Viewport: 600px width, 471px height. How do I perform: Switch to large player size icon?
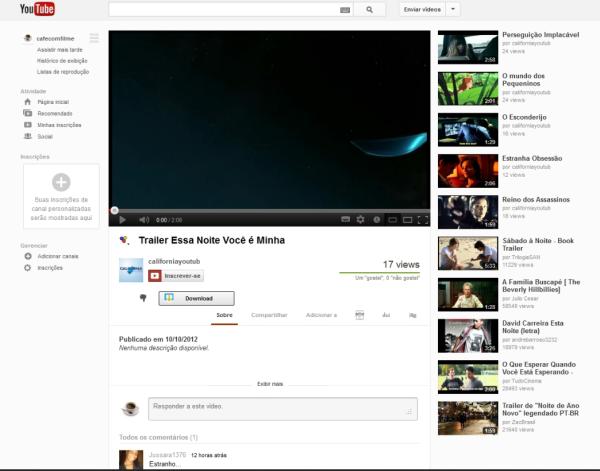(x=408, y=220)
